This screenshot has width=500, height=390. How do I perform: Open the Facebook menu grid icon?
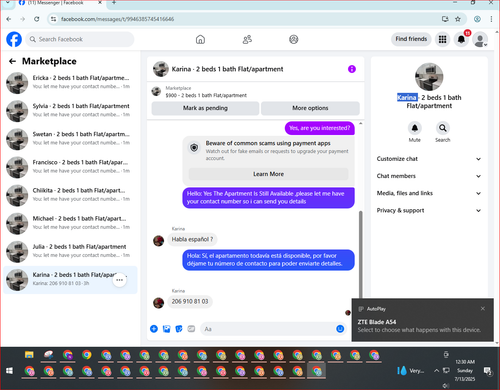(x=442, y=39)
